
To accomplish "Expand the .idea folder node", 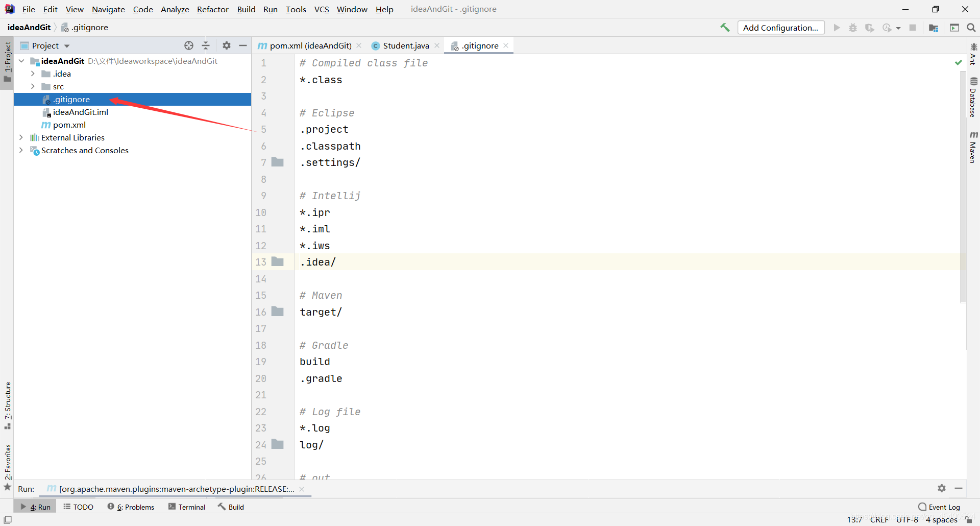I will click(x=33, y=74).
